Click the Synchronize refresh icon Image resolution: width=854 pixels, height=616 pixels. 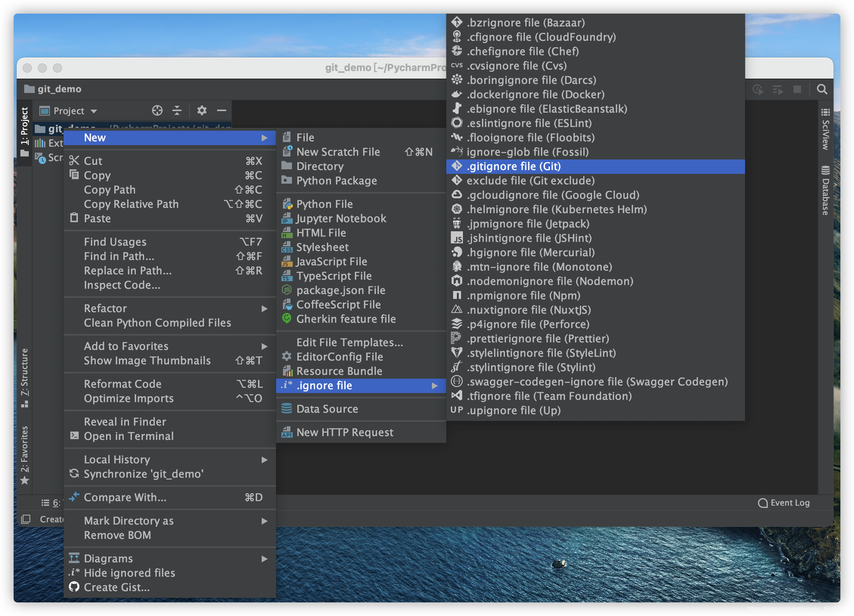(x=74, y=474)
